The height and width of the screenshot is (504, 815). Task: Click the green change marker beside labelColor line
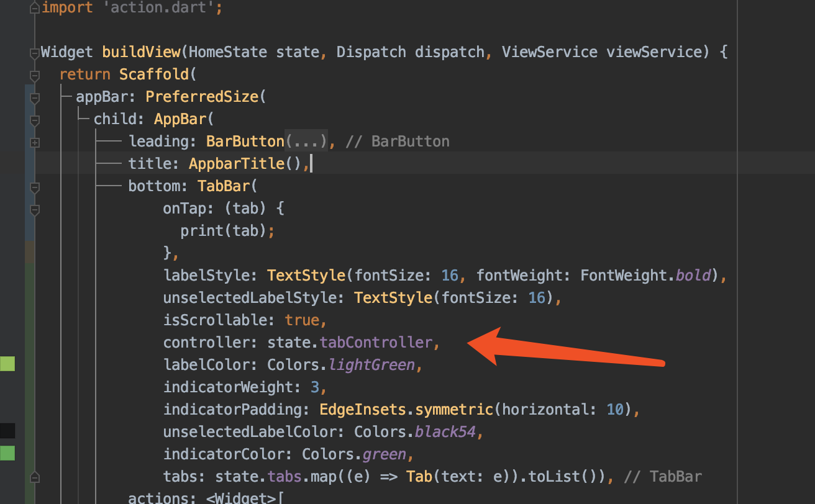(x=7, y=364)
